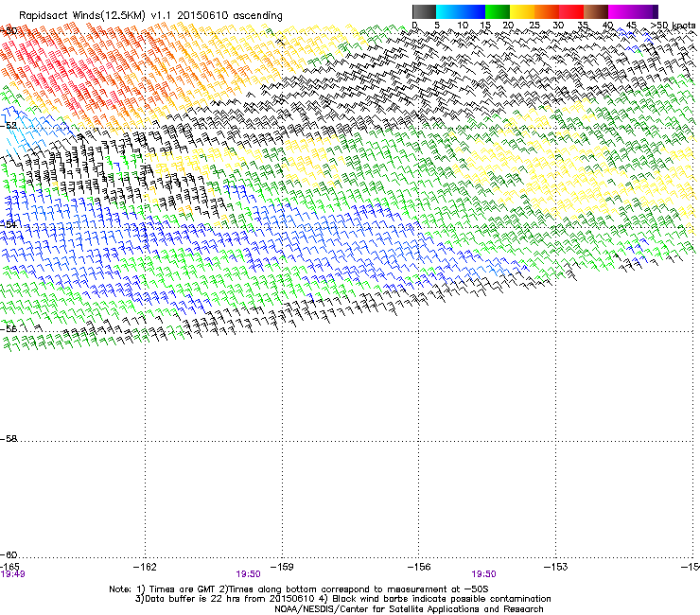Click the -153 longitude axis label
The height and width of the screenshot is (615, 700).
click(x=555, y=567)
